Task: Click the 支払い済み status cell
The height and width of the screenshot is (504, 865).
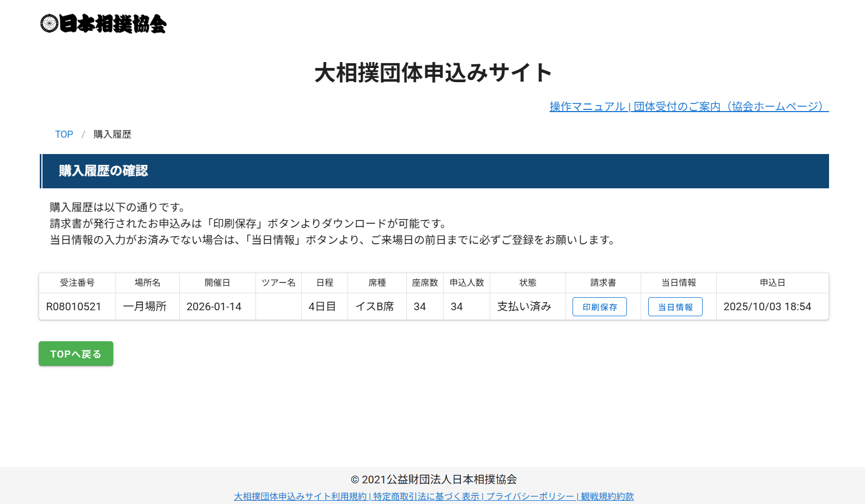Action: (x=524, y=307)
